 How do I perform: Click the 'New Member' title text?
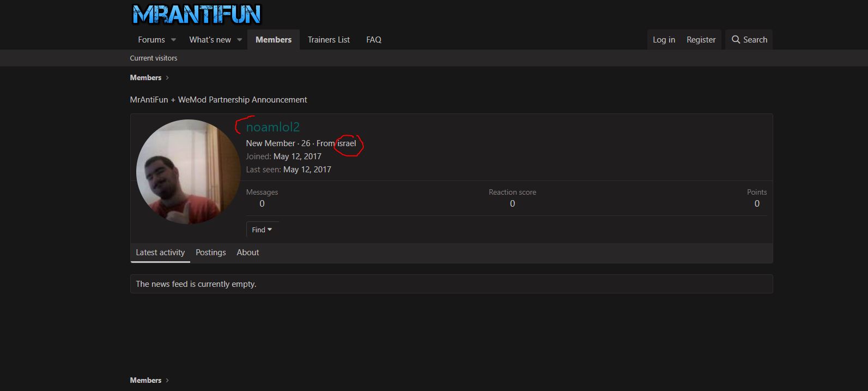[270, 143]
